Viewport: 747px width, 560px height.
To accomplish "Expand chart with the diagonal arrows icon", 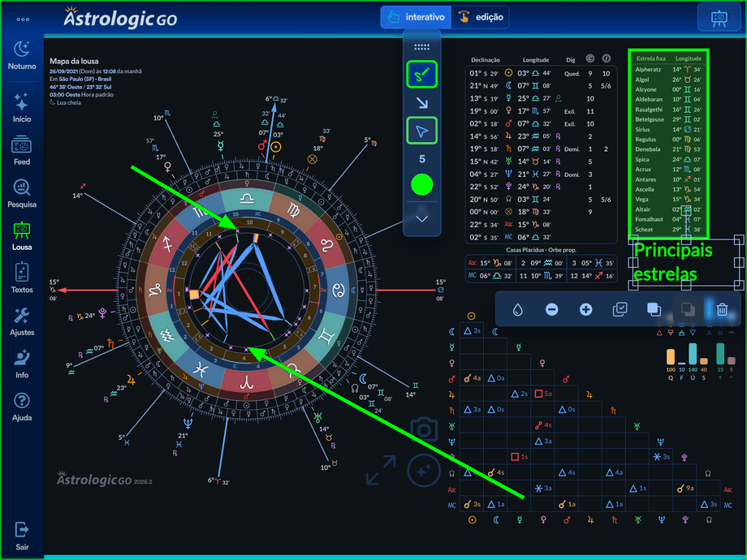I will 381,471.
